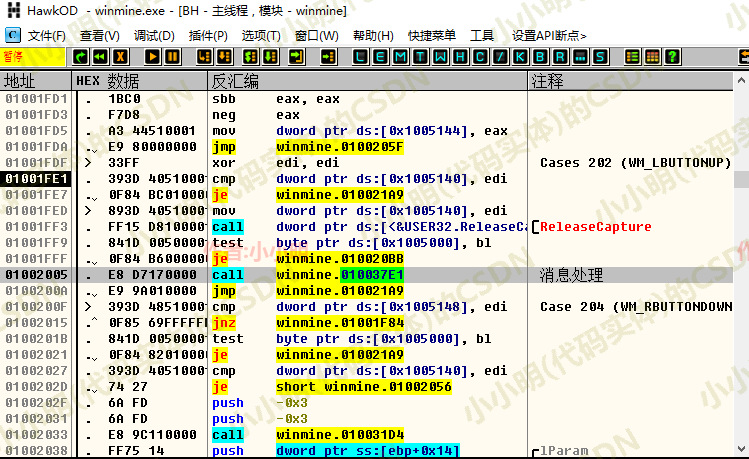The width and height of the screenshot is (749, 459).
Task: Open Call stack with K button
Action: [x=520, y=57]
